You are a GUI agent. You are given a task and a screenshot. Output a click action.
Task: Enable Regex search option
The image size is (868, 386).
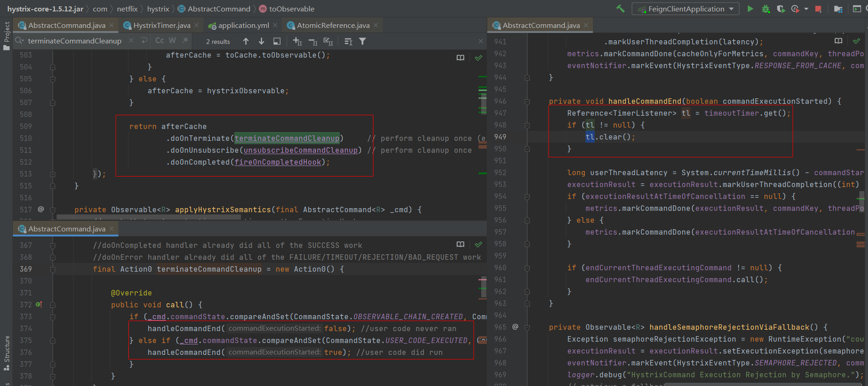pos(185,41)
